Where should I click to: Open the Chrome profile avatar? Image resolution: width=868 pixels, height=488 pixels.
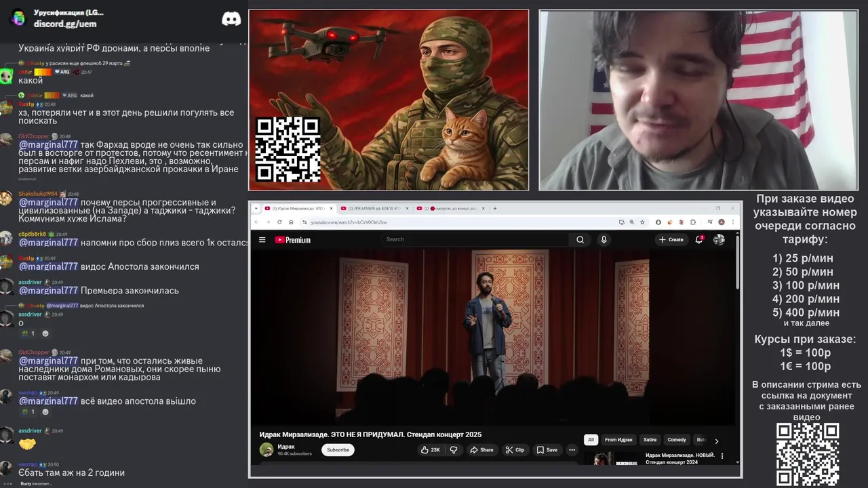coord(722,222)
